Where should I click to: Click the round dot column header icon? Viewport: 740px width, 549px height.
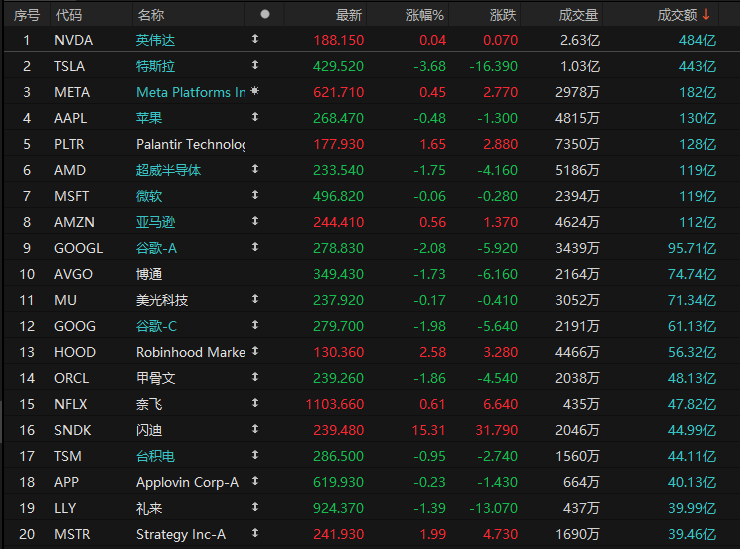pyautogui.click(x=265, y=14)
